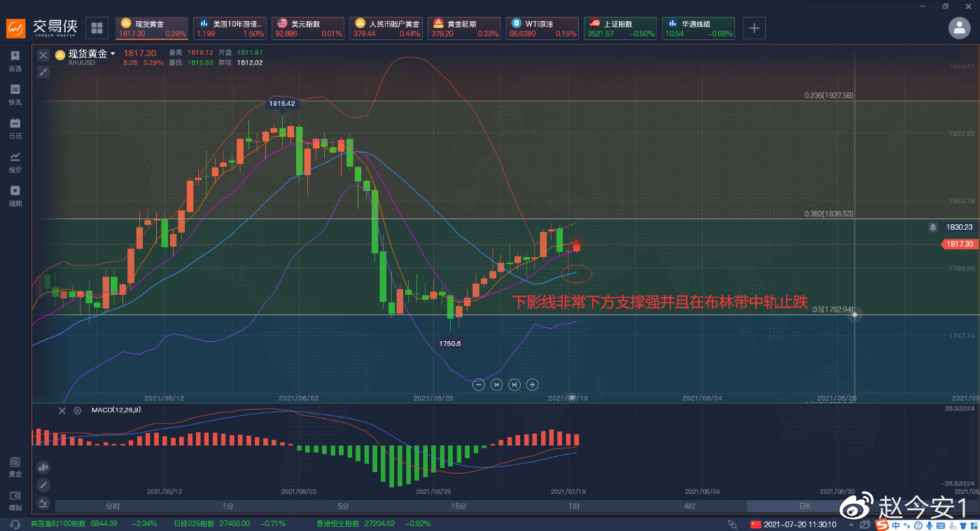Switch to the 美国10年国债 quote tab

230,28
